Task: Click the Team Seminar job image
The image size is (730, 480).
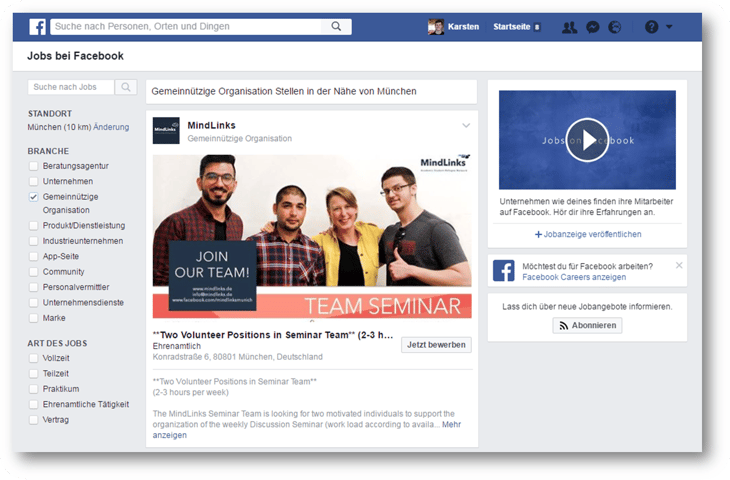Action: (x=312, y=237)
